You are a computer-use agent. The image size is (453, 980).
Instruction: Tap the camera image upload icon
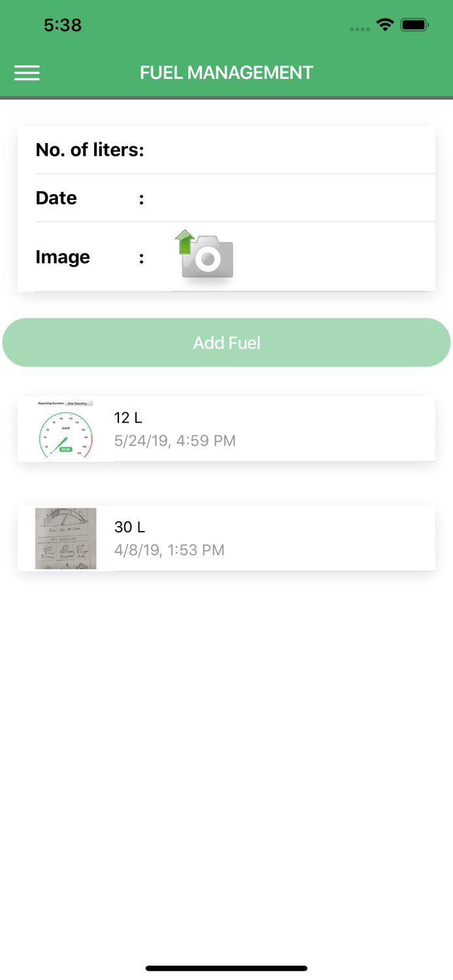[205, 256]
